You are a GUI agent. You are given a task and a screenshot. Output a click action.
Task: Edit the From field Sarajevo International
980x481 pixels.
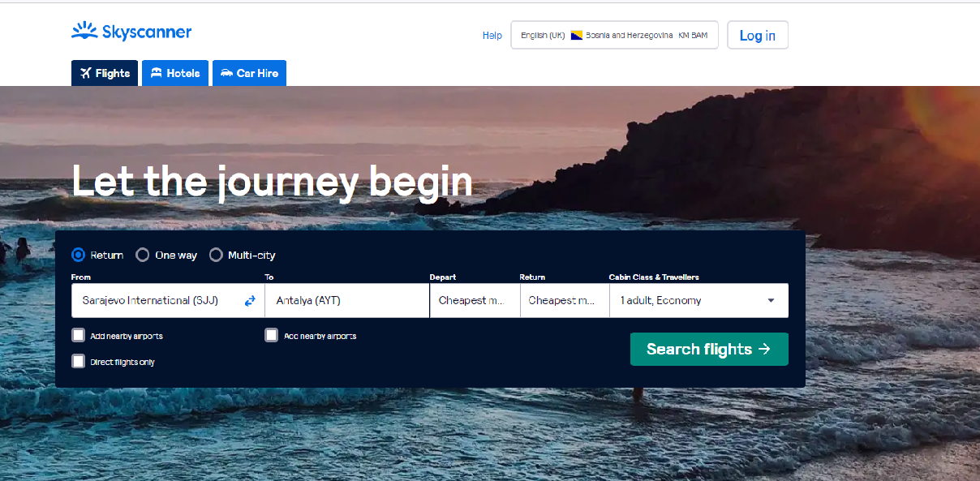pyautogui.click(x=154, y=301)
